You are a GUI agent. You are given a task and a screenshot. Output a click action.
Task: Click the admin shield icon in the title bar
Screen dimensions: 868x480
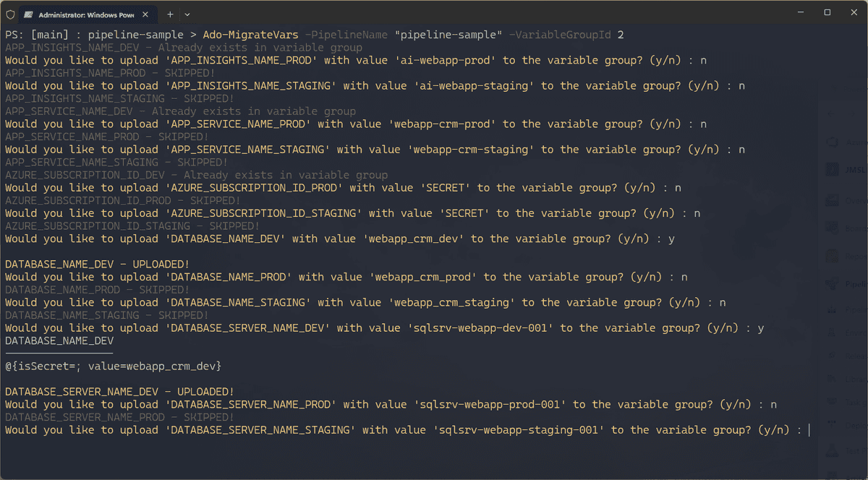click(10, 14)
